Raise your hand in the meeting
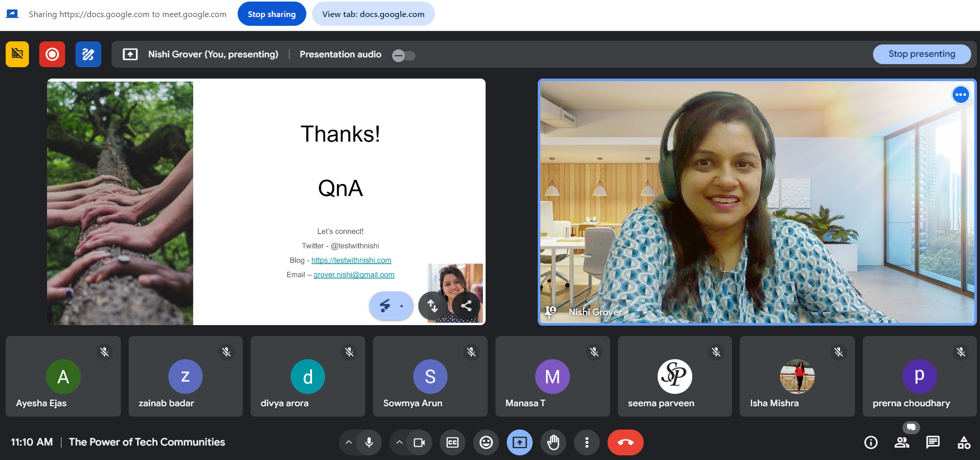The image size is (980, 460). coord(553,442)
